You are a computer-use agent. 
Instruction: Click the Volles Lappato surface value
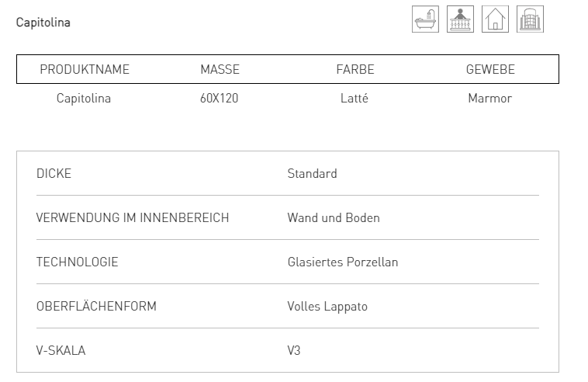tap(327, 307)
